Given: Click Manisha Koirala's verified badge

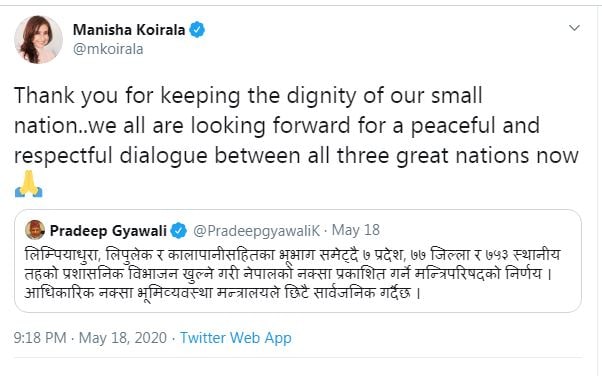Looking at the screenshot, I should tap(197, 30).
